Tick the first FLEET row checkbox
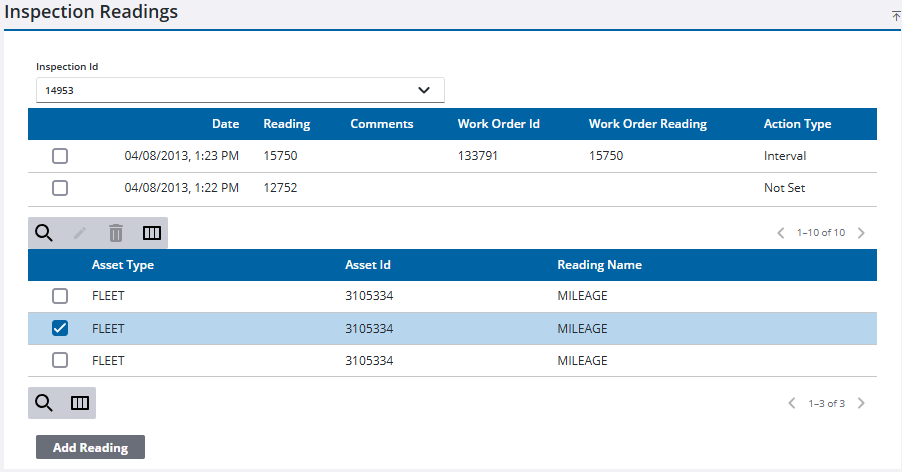This screenshot has height=472, width=902. point(60,296)
